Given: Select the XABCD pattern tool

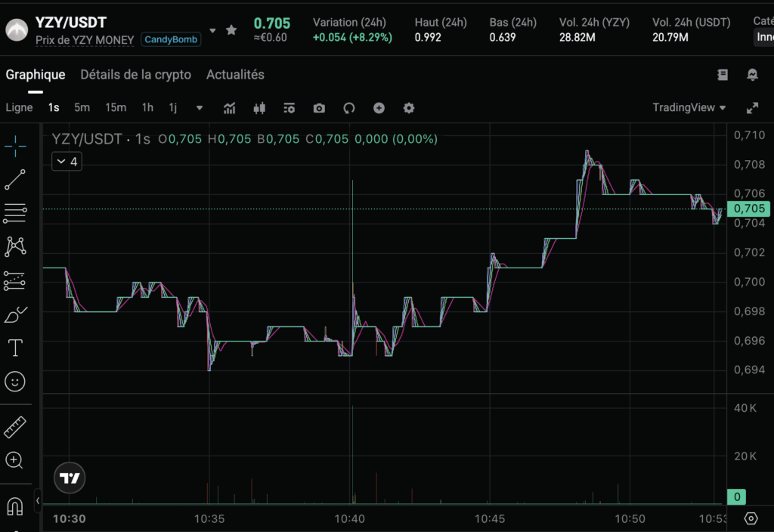Looking at the screenshot, I should (16, 246).
